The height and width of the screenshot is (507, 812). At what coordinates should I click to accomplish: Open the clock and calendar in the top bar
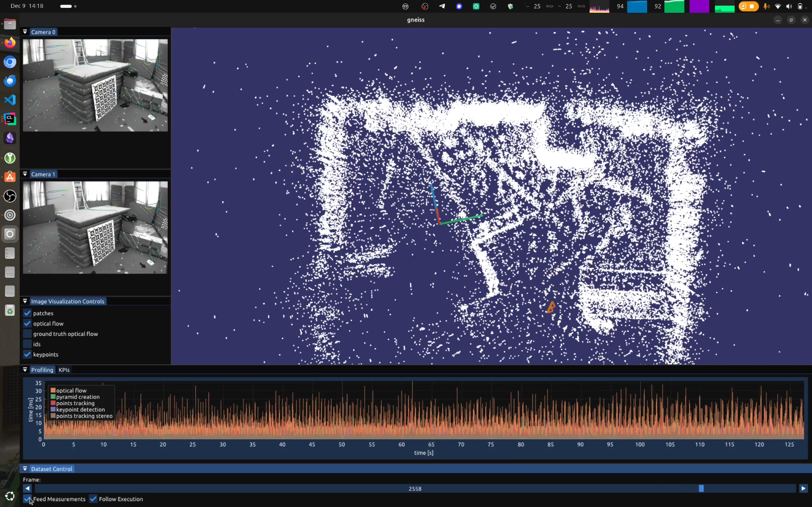(x=27, y=6)
